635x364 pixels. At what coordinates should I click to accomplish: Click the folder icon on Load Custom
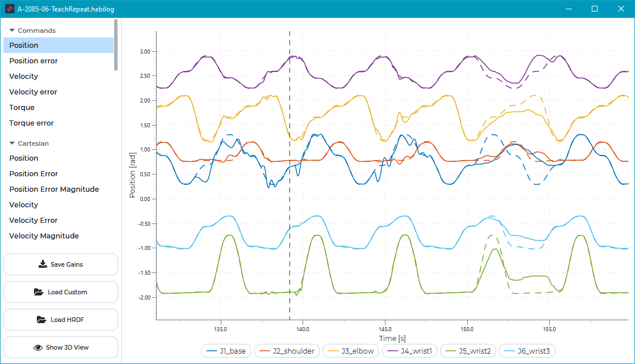pos(39,292)
